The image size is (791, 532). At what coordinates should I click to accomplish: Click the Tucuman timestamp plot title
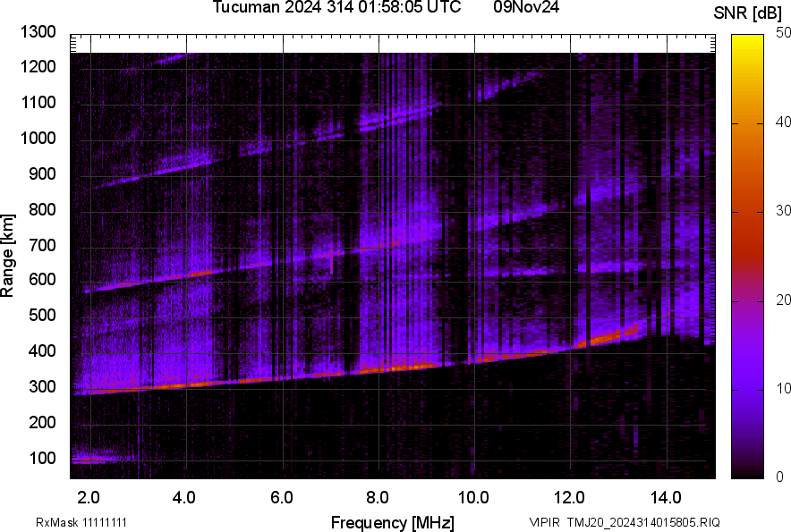coord(336,8)
